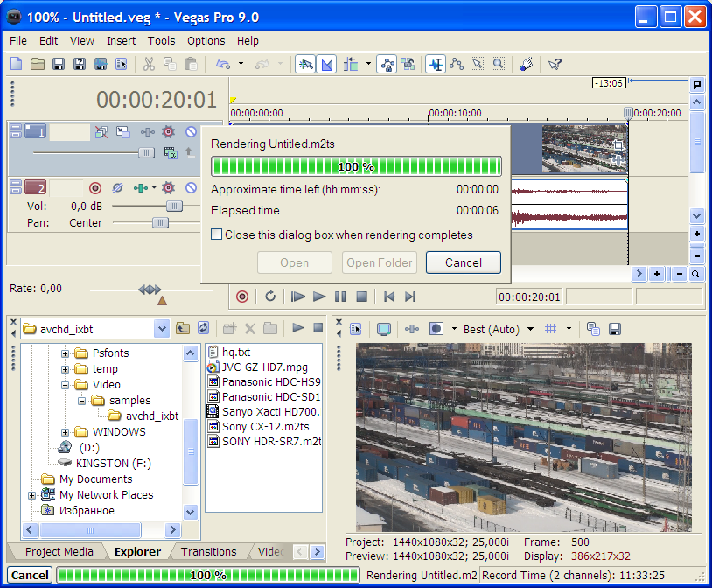Open the avchd_ixbt folder dropdown
712x588 pixels.
click(161, 328)
